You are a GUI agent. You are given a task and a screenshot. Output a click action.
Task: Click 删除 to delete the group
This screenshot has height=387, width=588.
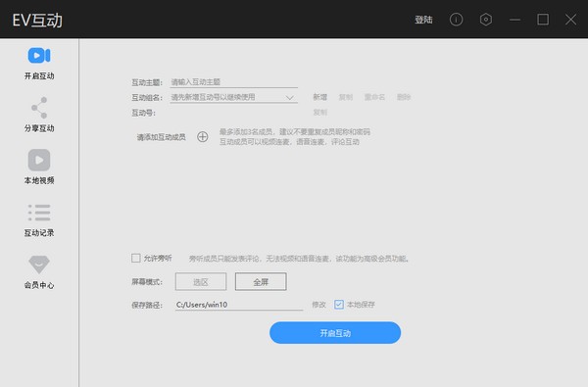(x=404, y=97)
